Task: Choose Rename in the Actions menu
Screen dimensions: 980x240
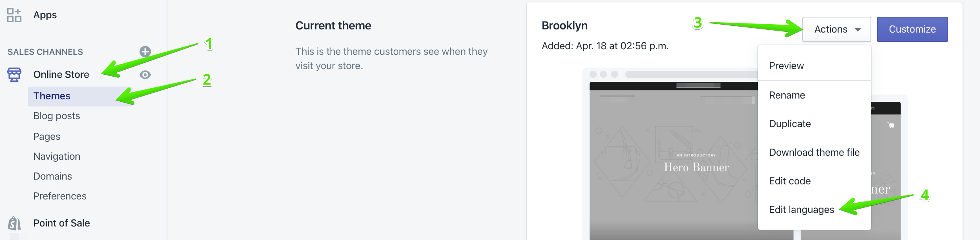Action: (x=787, y=95)
